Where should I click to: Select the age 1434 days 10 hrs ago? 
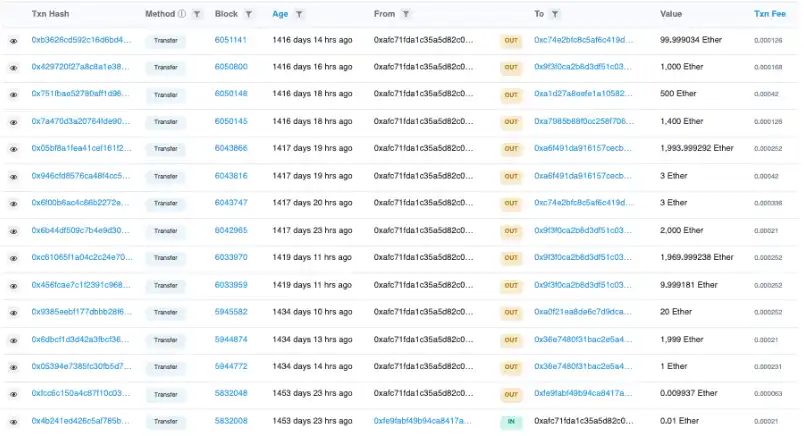coord(312,311)
